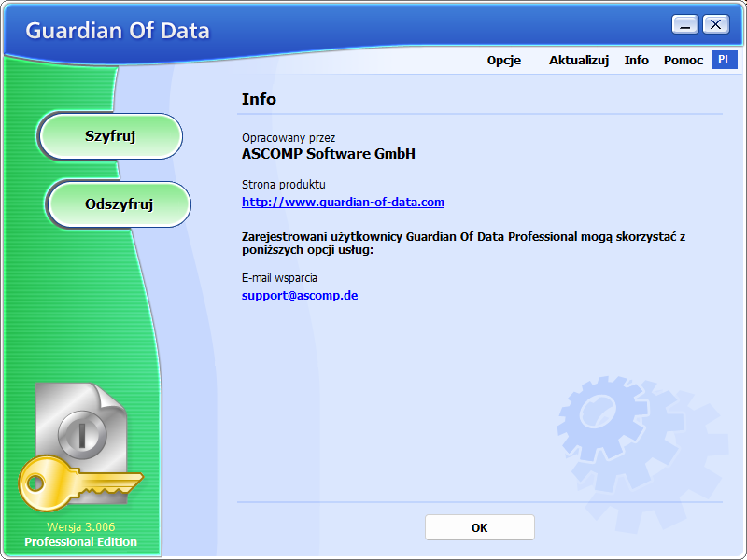This screenshot has height=560, width=747.
Task: Close the Guardian Of Data window
Action: [715, 25]
